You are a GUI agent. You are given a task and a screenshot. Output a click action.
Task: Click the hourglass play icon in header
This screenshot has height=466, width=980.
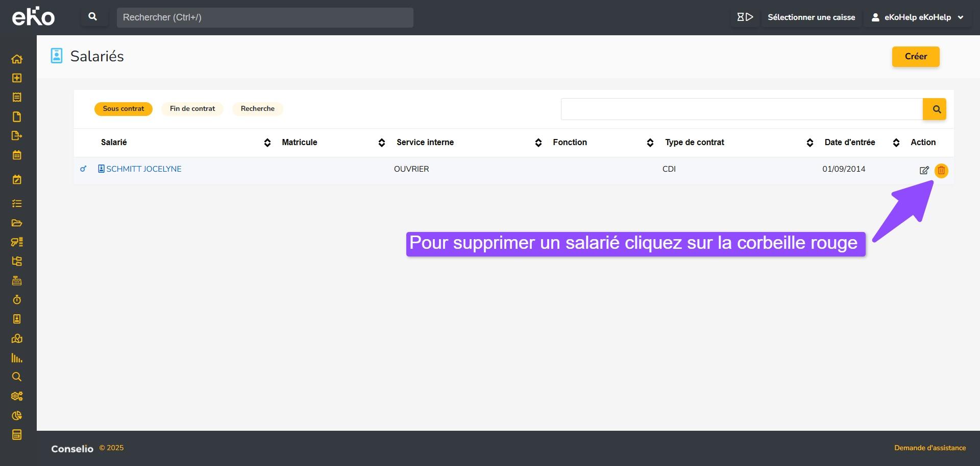745,17
